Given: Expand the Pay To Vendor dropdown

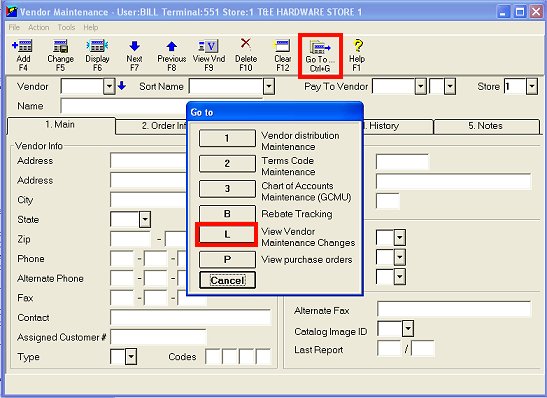Looking at the screenshot, I should pos(421,86).
